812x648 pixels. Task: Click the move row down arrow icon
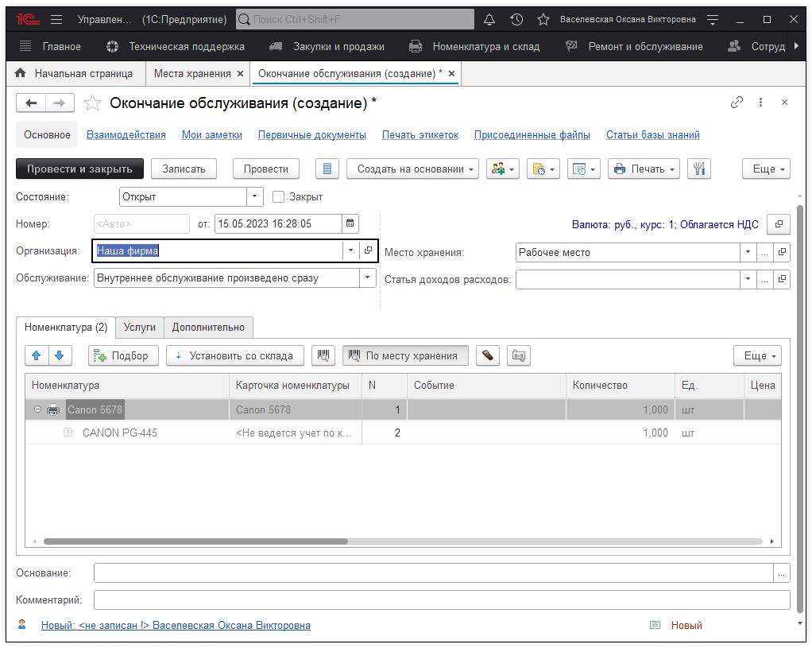pos(60,355)
